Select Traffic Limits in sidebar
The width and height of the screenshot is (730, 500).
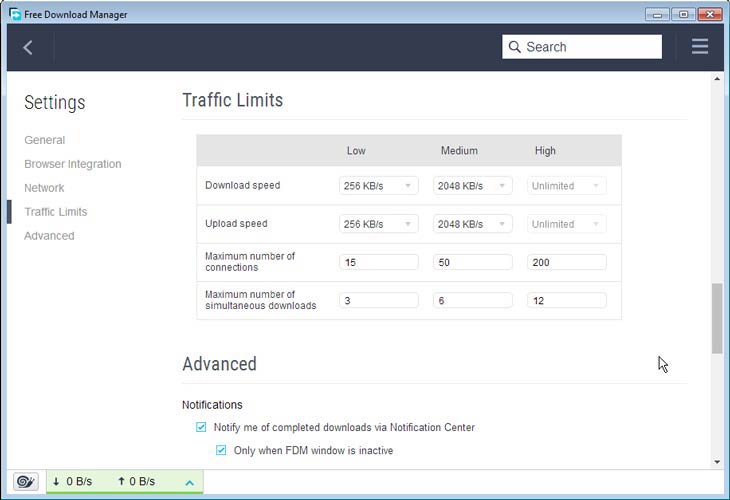coord(56,212)
